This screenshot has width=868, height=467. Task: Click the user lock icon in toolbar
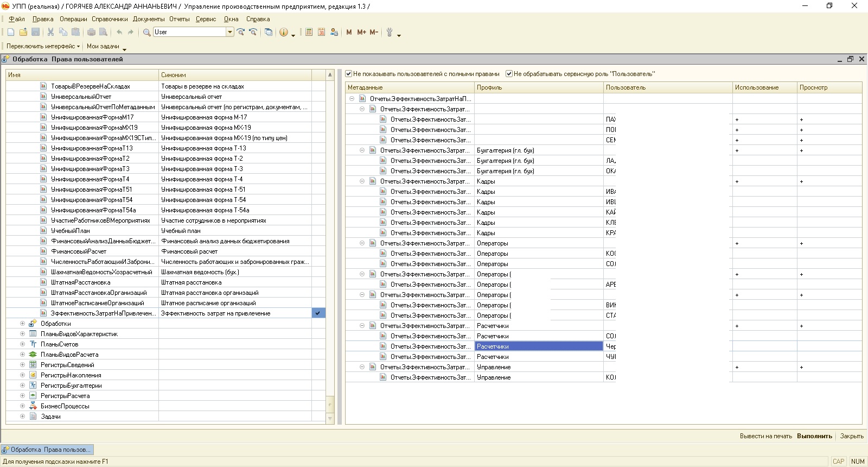[x=334, y=32]
